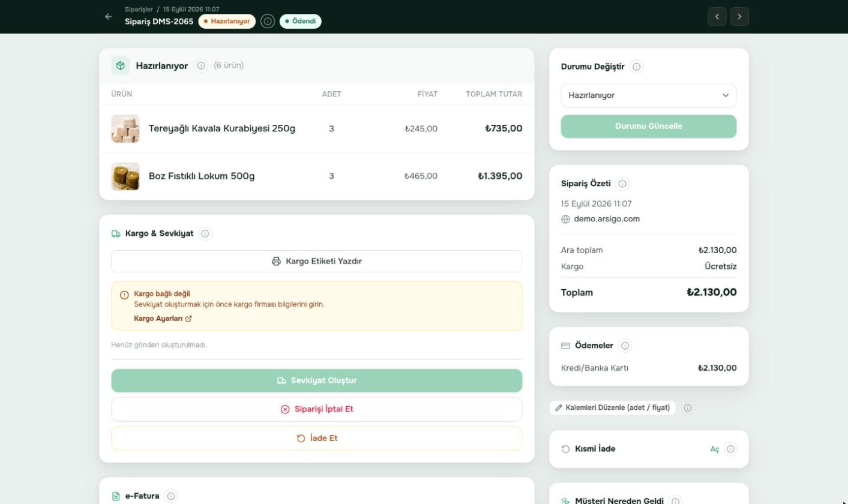Open the Hazırlanıyor status dropdown
Image resolution: width=848 pixels, height=504 pixels.
coord(649,95)
